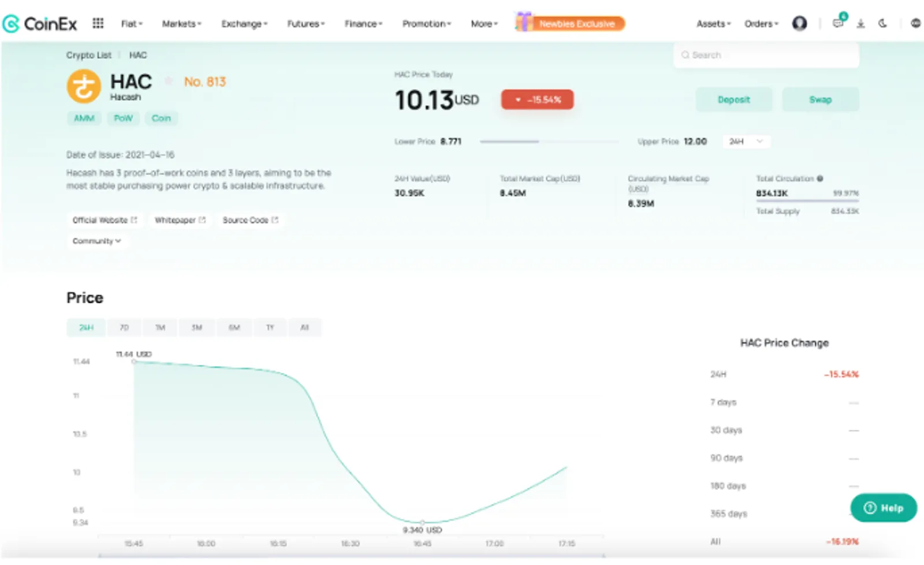
Task: Click the HAC breadcrumb item
Action: [138, 55]
